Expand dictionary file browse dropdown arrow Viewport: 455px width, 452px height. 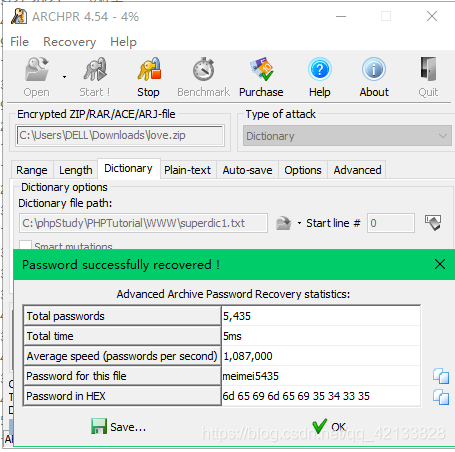pyautogui.click(x=299, y=223)
